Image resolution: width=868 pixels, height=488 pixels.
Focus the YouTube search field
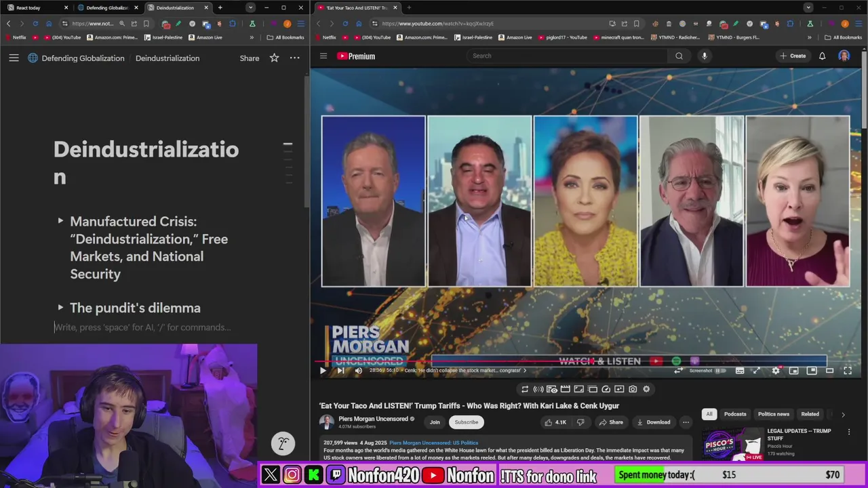568,56
